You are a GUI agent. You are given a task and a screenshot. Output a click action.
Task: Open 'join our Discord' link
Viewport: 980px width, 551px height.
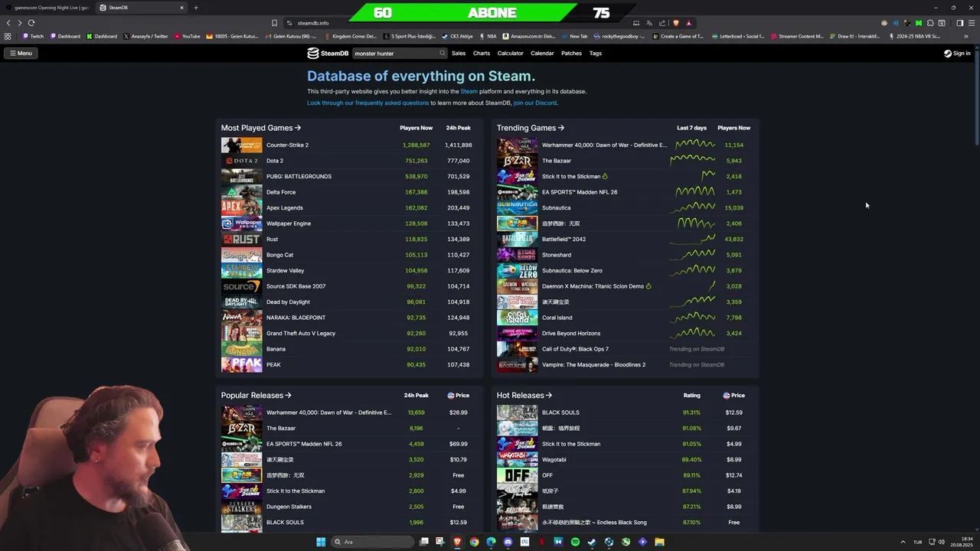535,103
